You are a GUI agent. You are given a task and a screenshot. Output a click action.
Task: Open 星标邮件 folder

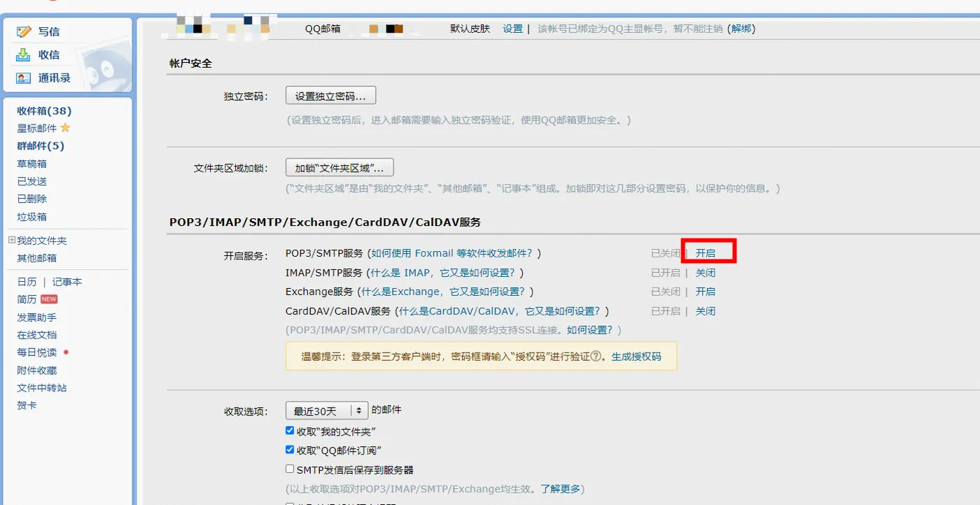click(x=37, y=128)
